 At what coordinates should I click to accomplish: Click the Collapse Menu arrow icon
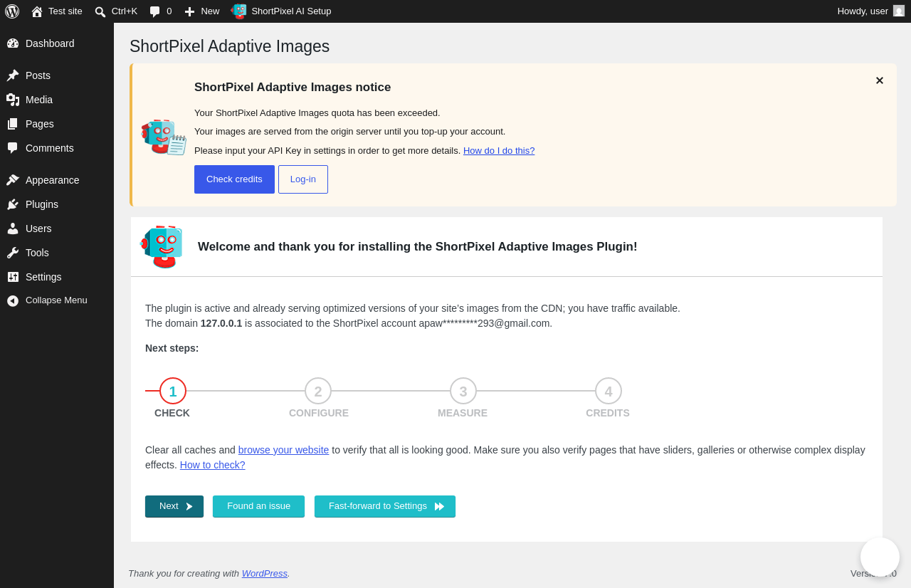pos(13,300)
